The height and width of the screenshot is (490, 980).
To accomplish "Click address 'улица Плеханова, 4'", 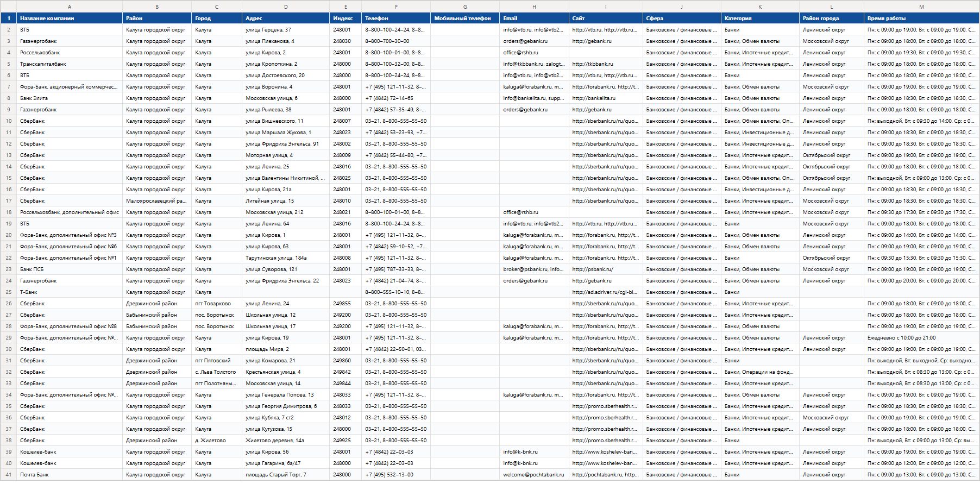I will [286, 41].
